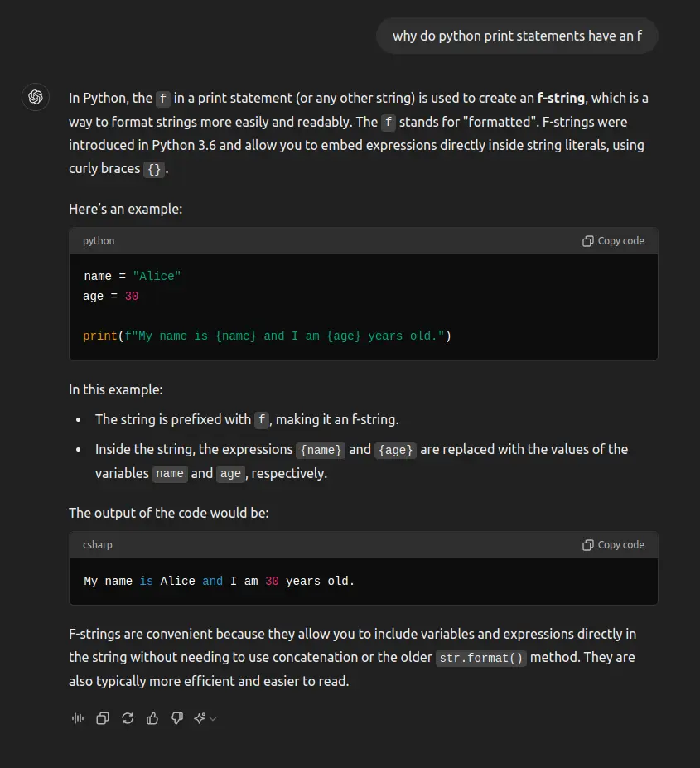The image size is (700, 768).
Task: Give the response a thumbs up
Action: [152, 718]
